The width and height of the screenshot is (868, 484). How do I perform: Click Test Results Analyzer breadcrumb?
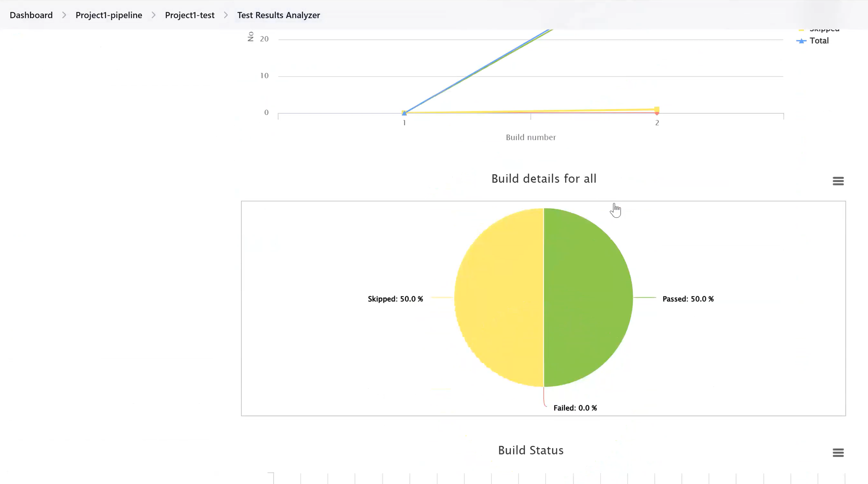pos(278,15)
